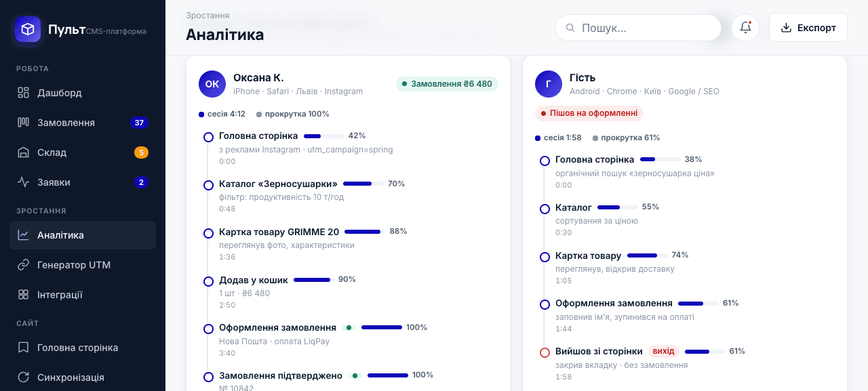Open Дашборд from the sidebar
This screenshot has height=391, width=868.
tap(83, 93)
